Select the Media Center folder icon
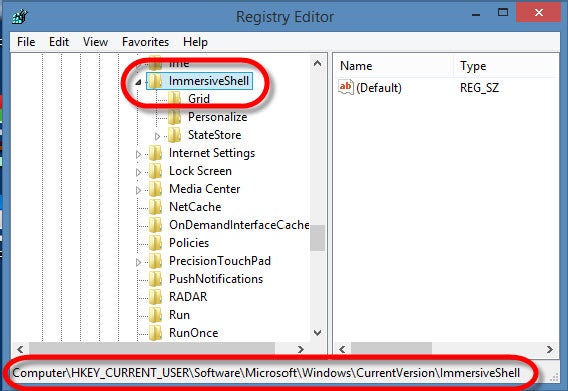 pyautogui.click(x=156, y=188)
